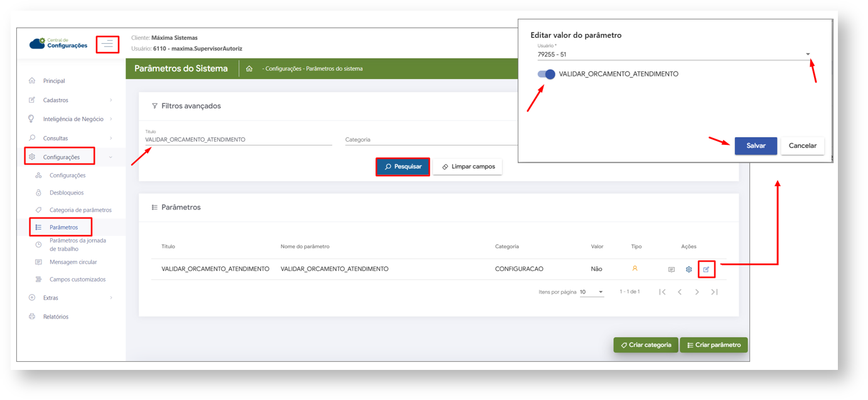Image resolution: width=868 pixels, height=400 pixels.
Task: Click the Mensagem circular message icon
Action: pyautogui.click(x=38, y=262)
